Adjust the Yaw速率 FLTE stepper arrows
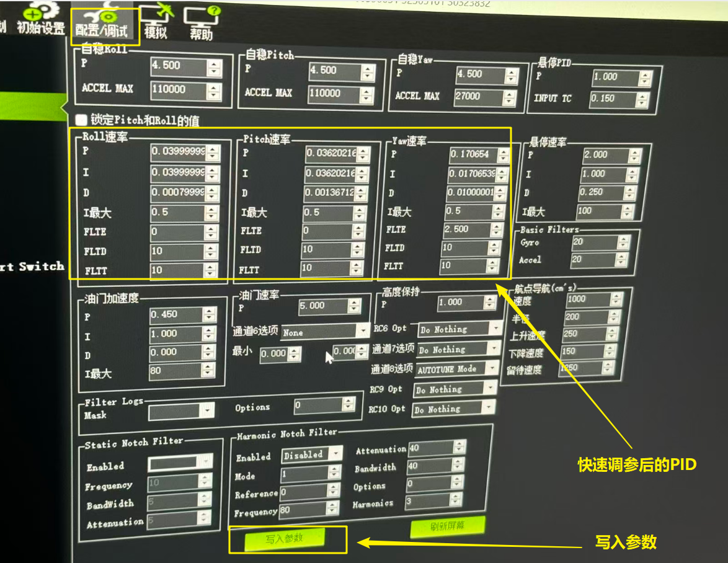The image size is (728, 563). pyautogui.click(x=495, y=229)
